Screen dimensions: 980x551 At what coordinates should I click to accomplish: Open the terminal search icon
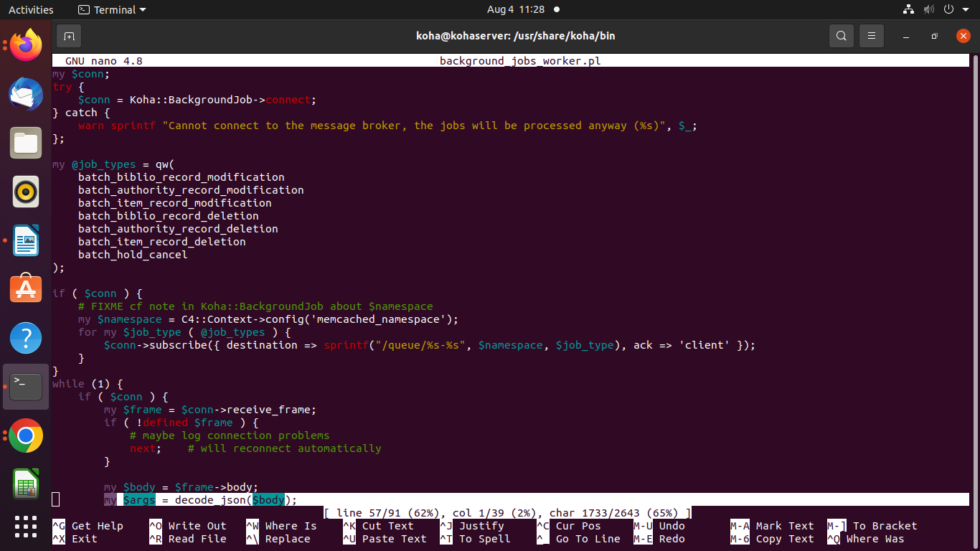click(x=841, y=36)
